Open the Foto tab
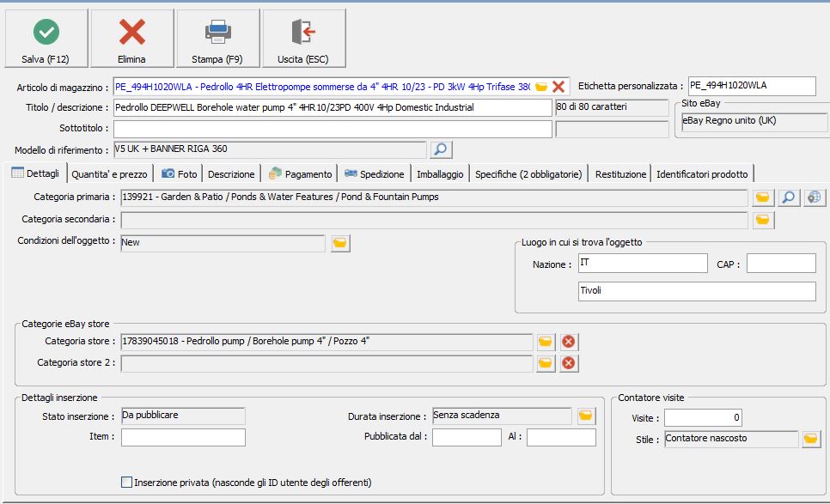The image size is (830, 504). (x=180, y=174)
